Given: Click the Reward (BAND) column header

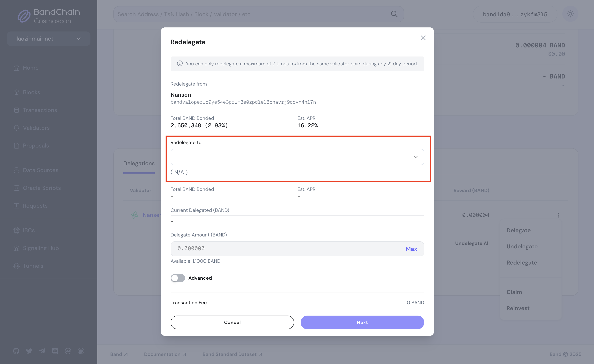Looking at the screenshot, I should click(471, 190).
